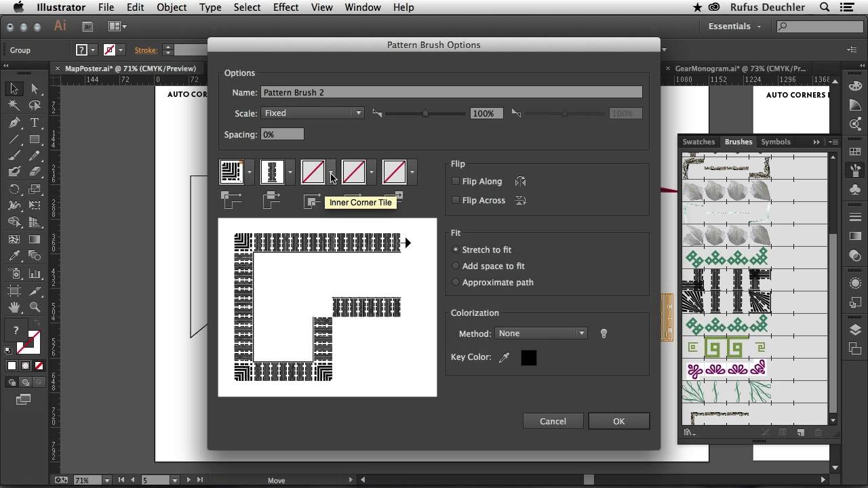Select the Rotate tool

click(14, 189)
